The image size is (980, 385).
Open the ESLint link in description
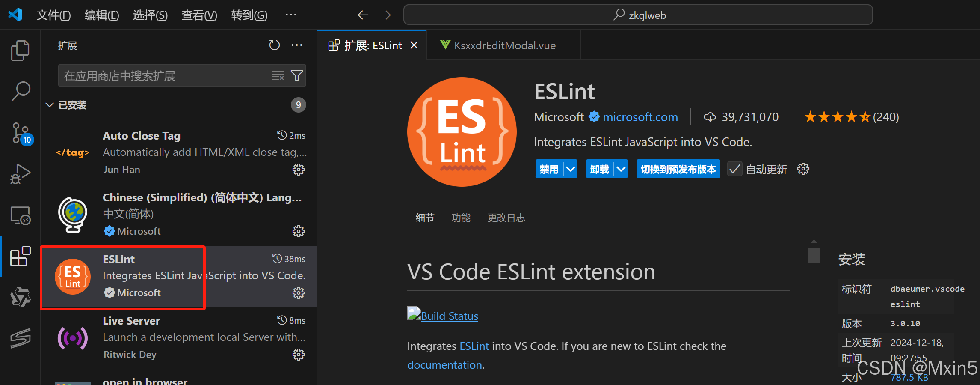(474, 346)
